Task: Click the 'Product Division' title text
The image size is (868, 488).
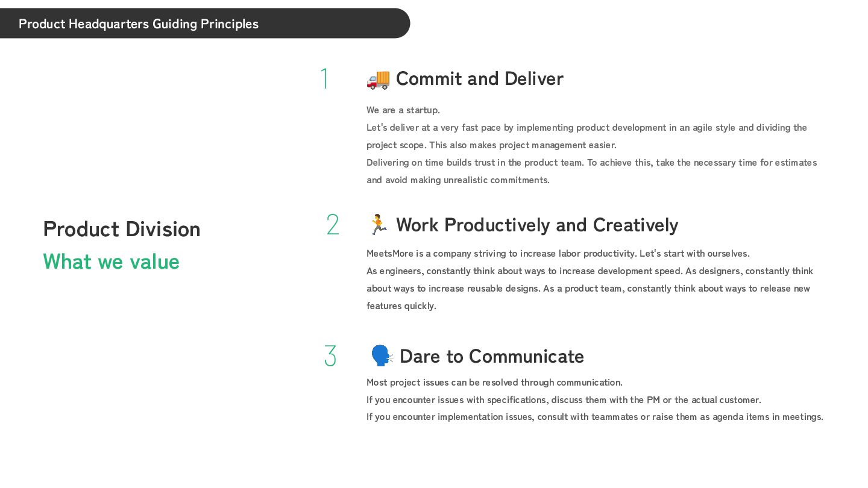Action: (x=122, y=229)
